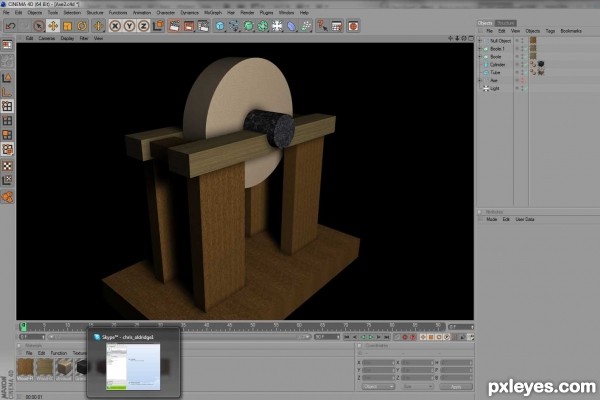The image size is (600, 400).
Task: Click the red Record keyframe button
Action: point(404,337)
